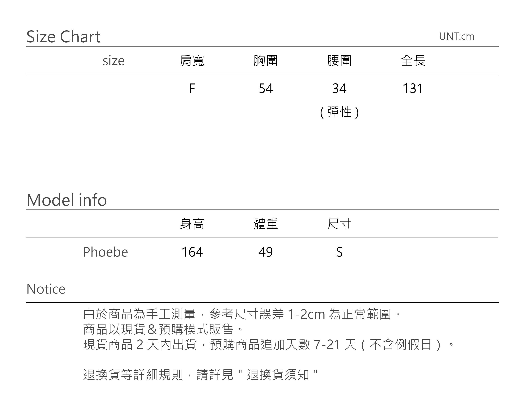525x420 pixels.
Task: Click the Size Chart heading
Action: coord(63,37)
